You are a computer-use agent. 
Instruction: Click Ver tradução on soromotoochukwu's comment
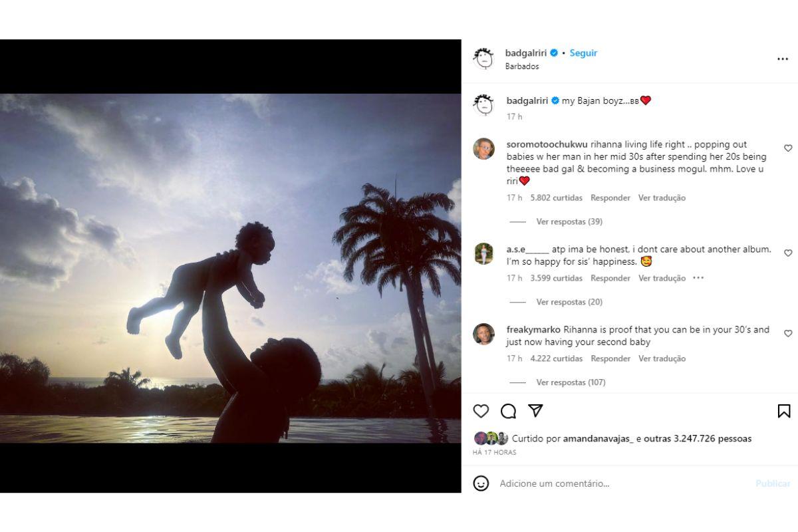(662, 198)
